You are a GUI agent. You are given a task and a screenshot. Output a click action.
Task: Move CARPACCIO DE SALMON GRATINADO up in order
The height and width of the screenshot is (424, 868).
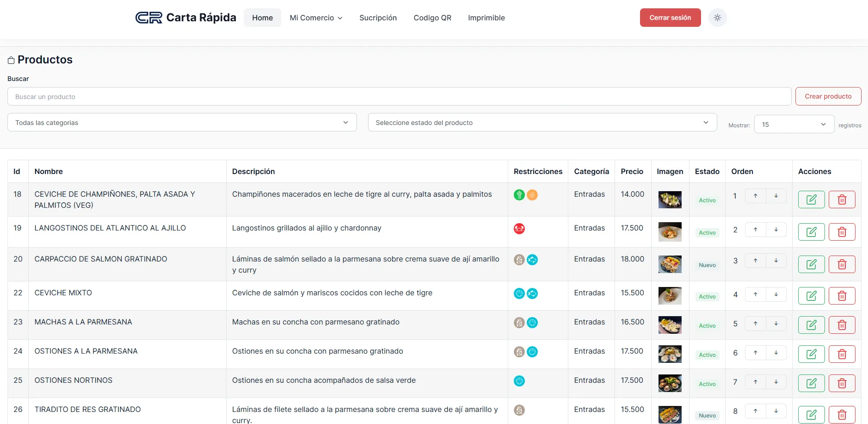point(755,261)
